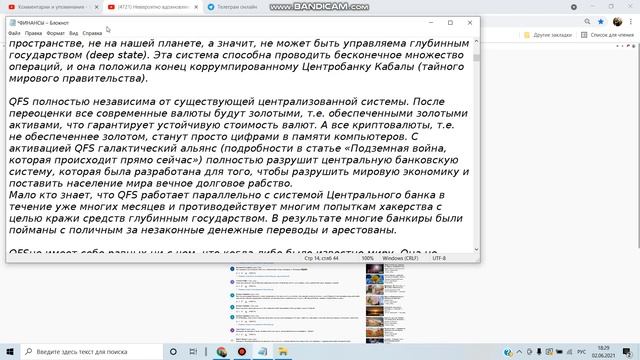The width and height of the screenshot is (640, 360).
Task: Switch to the Комментарии и упоминания Chrome tab
Action: click(x=51, y=7)
